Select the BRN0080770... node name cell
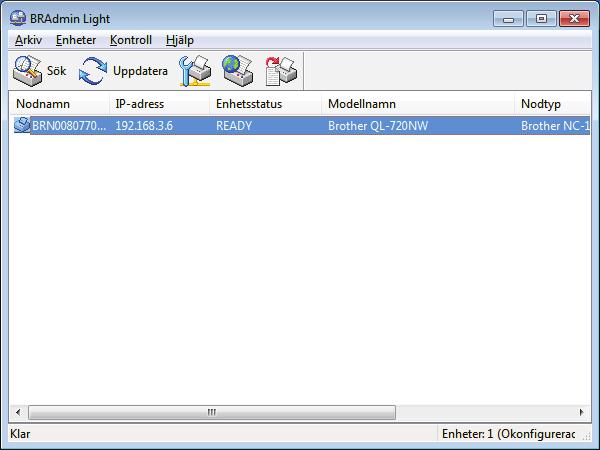 tap(69, 126)
